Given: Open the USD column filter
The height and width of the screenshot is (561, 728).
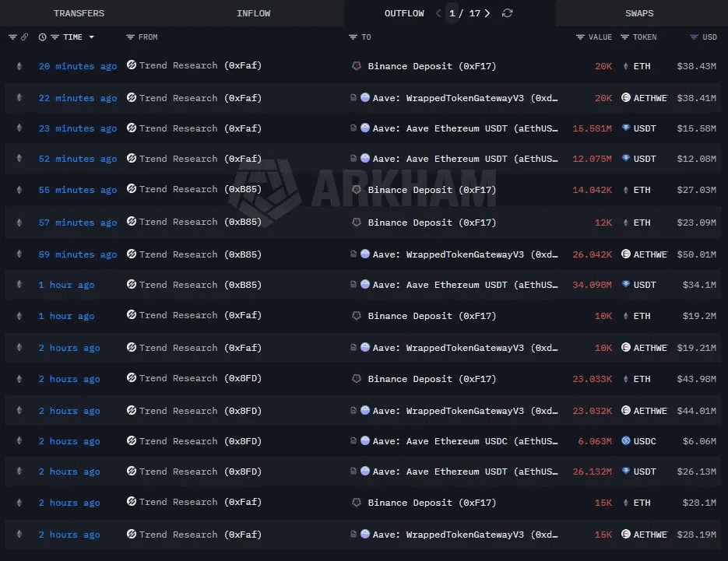Looking at the screenshot, I should 695,37.
